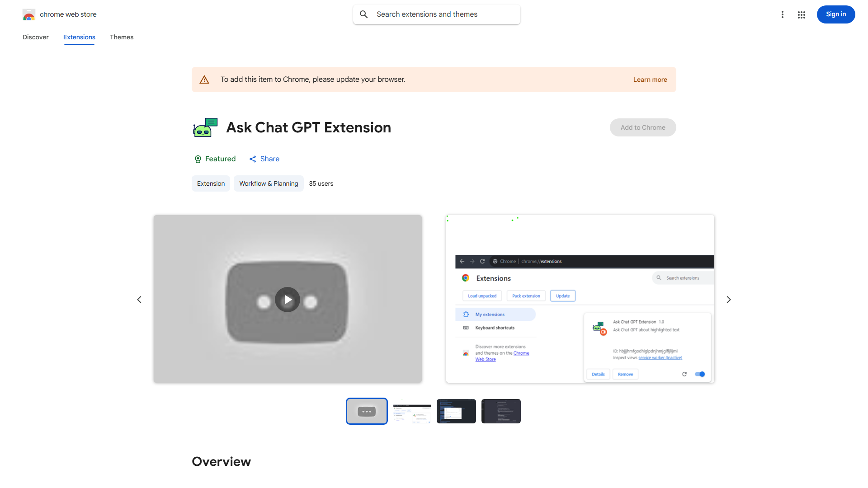Open the Workflow & Planning category
The height and width of the screenshot is (488, 868).
coord(269,183)
